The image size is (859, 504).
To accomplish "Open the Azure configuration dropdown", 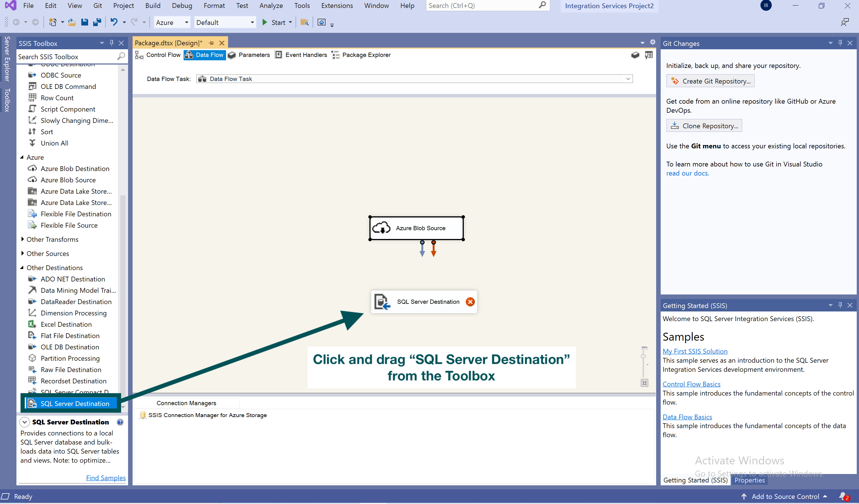I will point(186,22).
